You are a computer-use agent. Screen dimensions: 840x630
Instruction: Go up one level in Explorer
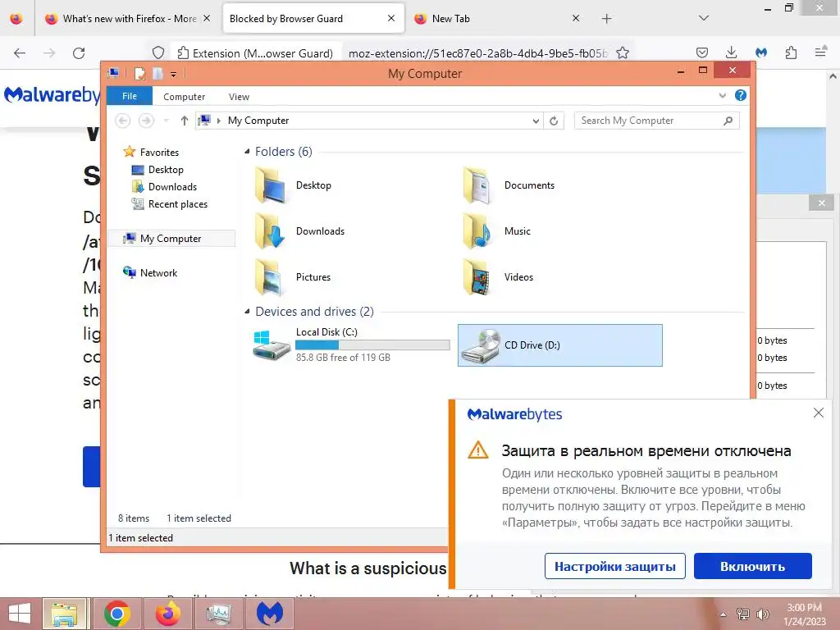click(x=185, y=121)
